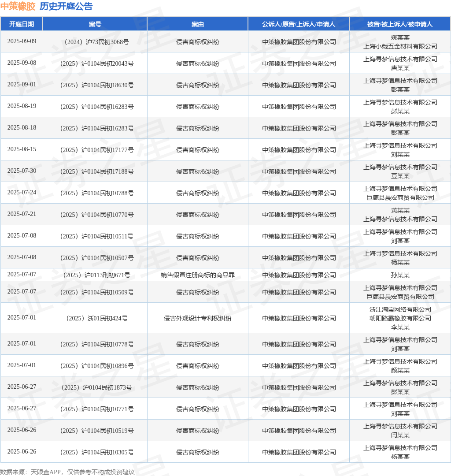Click date cell 2025-07-24
Viewport: 451px width, 476px height.
click(22, 192)
